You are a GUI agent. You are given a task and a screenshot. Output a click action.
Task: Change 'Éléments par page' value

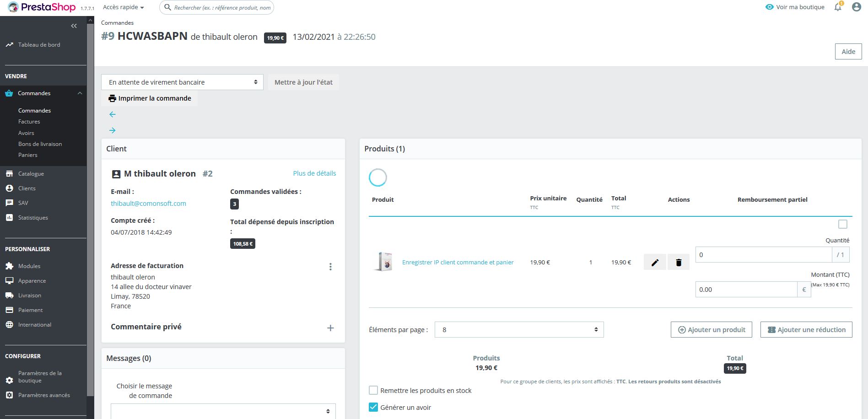pos(519,329)
